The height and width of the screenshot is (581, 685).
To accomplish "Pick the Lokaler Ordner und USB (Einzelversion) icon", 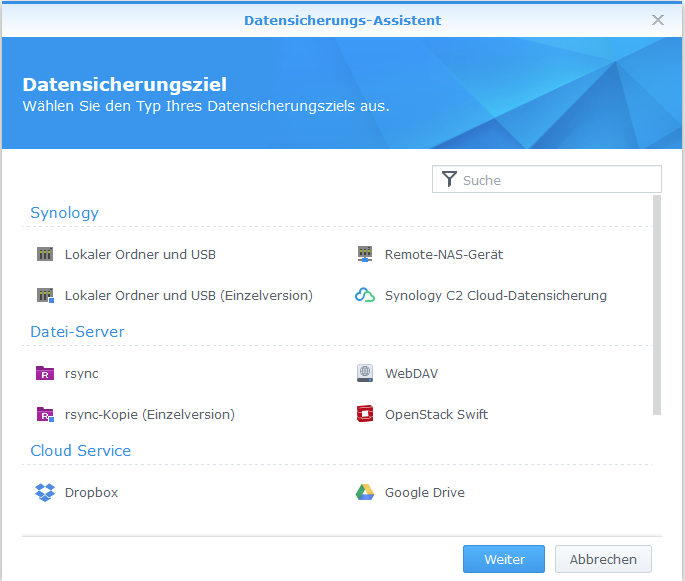I will [45, 296].
